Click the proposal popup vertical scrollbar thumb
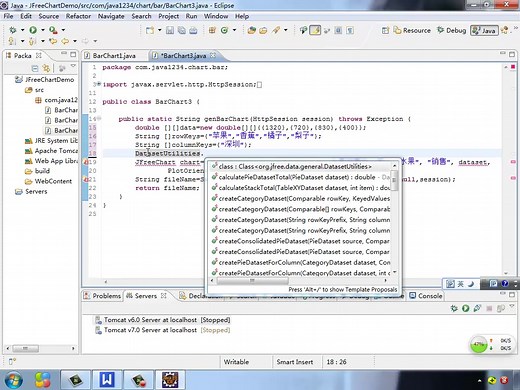Image resolution: width=520 pixels, height=390 pixels. point(394,180)
